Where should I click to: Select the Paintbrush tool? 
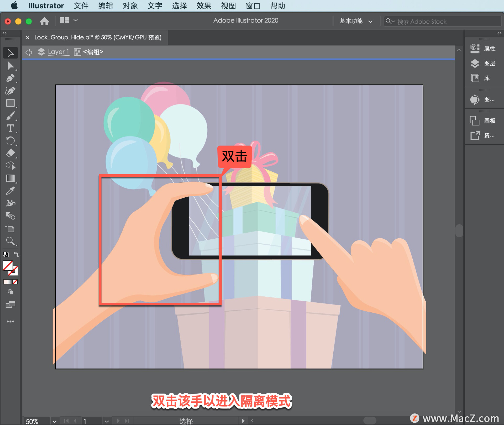pos(10,116)
